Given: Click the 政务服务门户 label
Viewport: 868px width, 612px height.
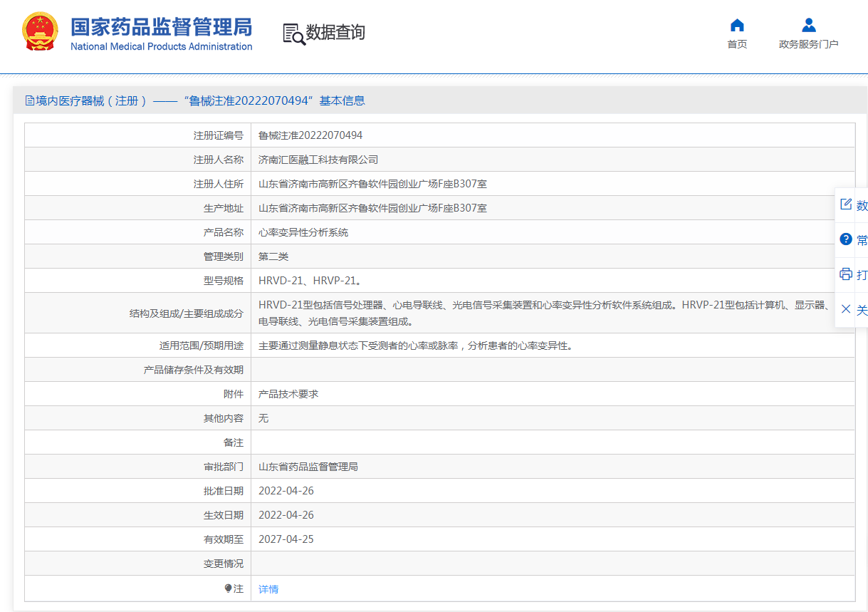Looking at the screenshot, I should (x=809, y=44).
